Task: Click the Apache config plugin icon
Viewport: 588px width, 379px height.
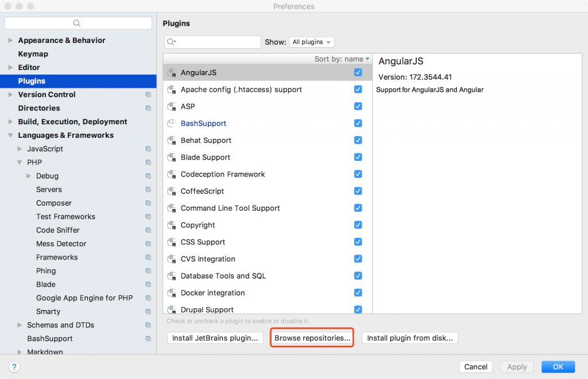Action: [172, 90]
